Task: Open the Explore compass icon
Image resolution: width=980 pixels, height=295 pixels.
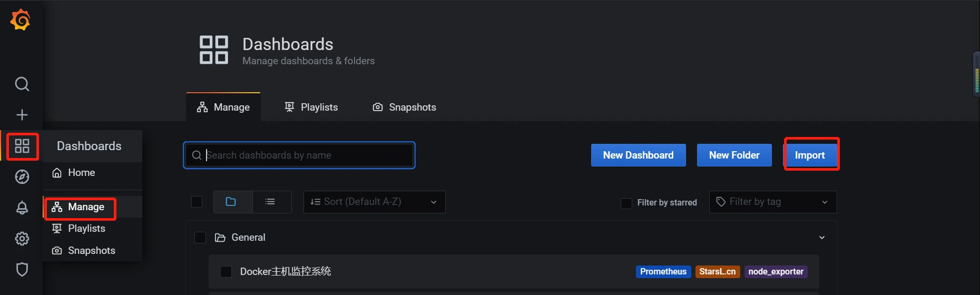Action: pos(22,177)
